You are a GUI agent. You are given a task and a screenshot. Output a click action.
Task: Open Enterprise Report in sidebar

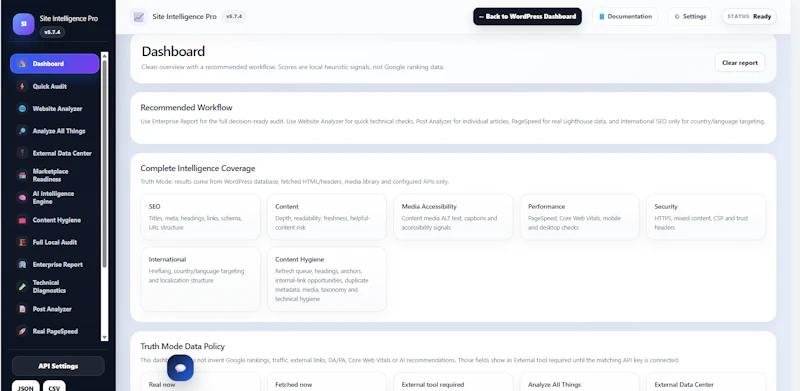tap(55, 264)
